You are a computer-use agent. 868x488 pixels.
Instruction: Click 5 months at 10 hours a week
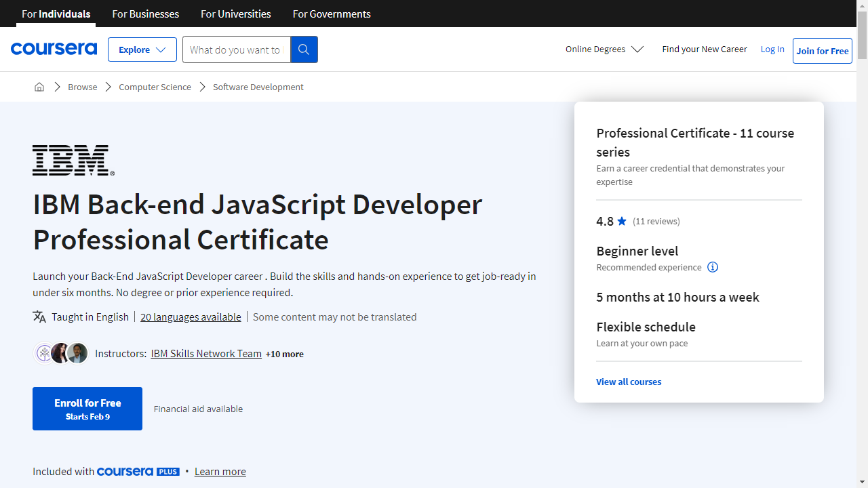click(678, 297)
